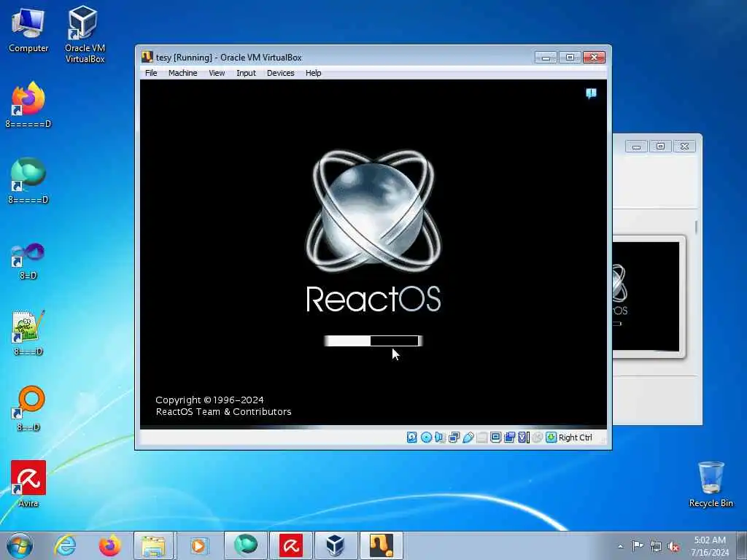This screenshot has height=560, width=747.
Task: Switch to the running VM taskbar button
Action: pos(381,545)
